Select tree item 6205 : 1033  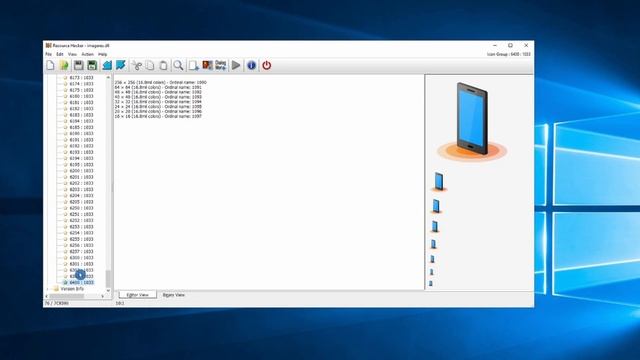click(81, 202)
